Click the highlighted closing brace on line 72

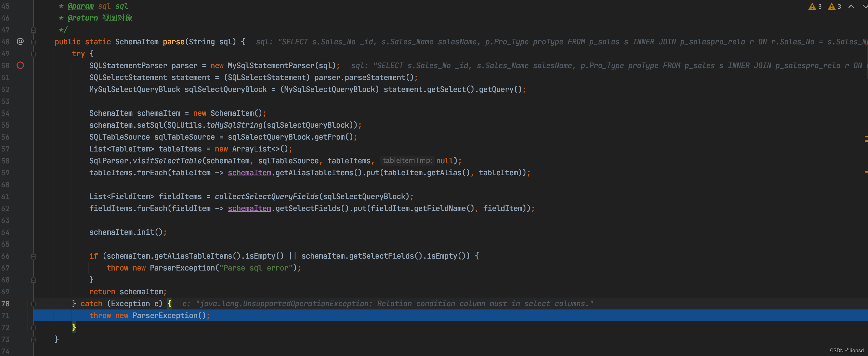tap(74, 327)
